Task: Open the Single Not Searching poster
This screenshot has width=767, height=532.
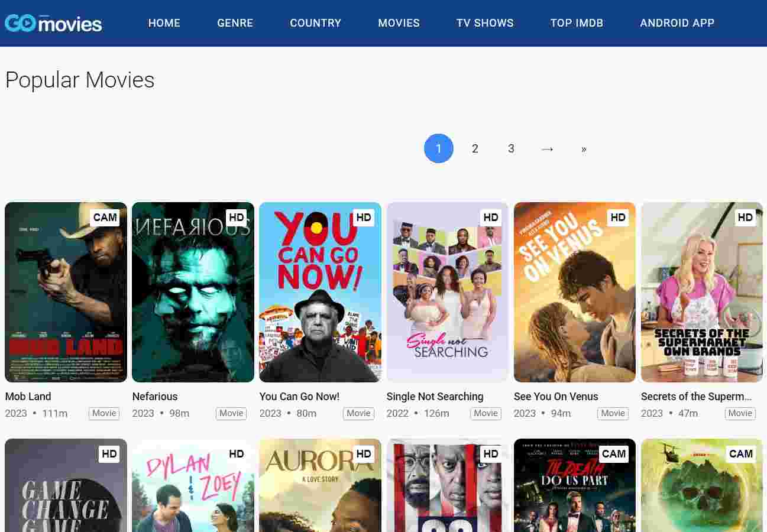Action: click(x=448, y=292)
